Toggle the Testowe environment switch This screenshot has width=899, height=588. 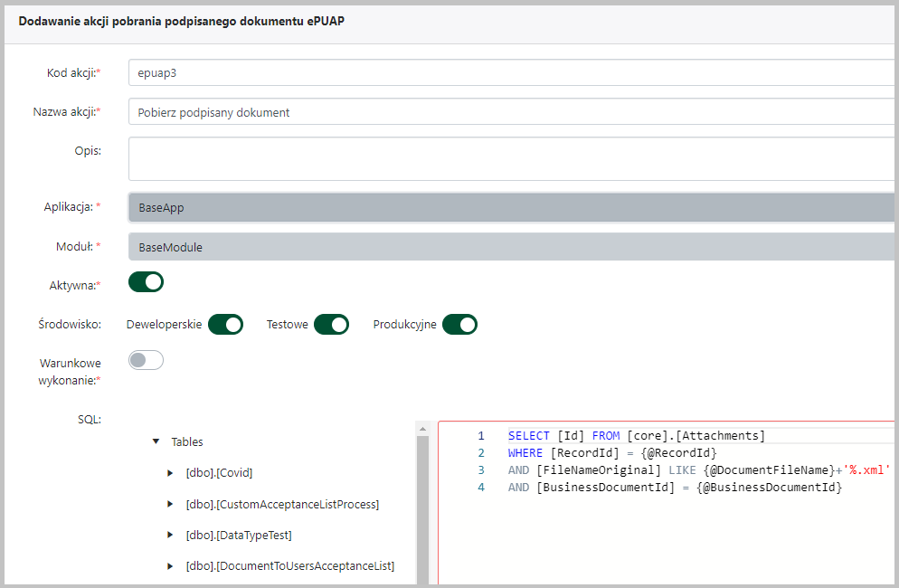pyautogui.click(x=331, y=324)
